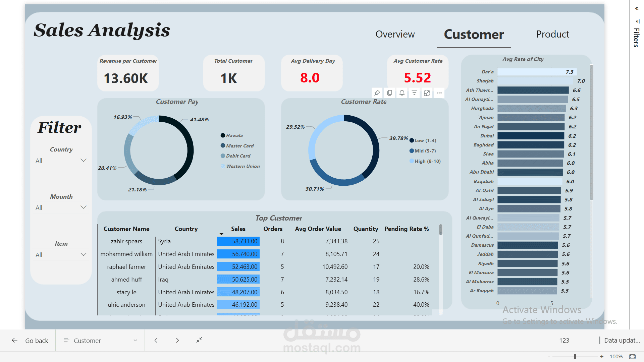Pin the Customer Rate visual
Viewport: 644px width, 362px height.
377,93
